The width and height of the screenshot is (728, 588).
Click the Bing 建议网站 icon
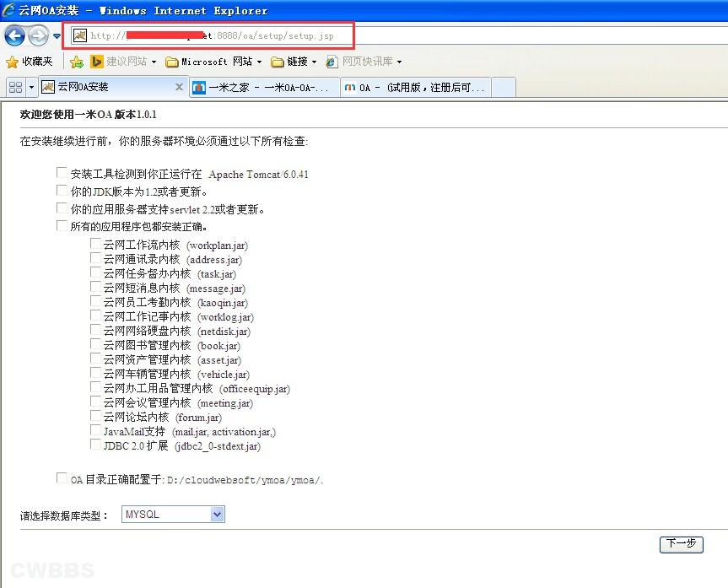coord(96,62)
